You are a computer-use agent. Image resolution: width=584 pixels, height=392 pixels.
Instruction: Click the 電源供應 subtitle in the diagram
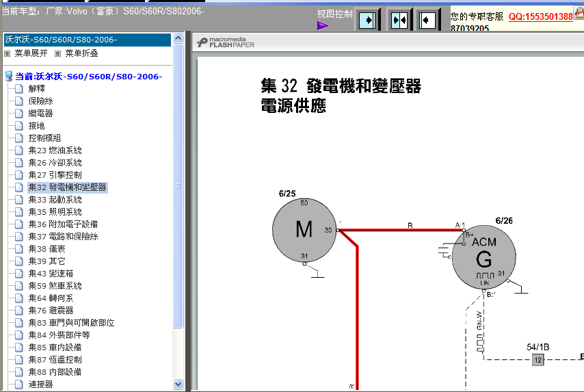click(x=293, y=105)
